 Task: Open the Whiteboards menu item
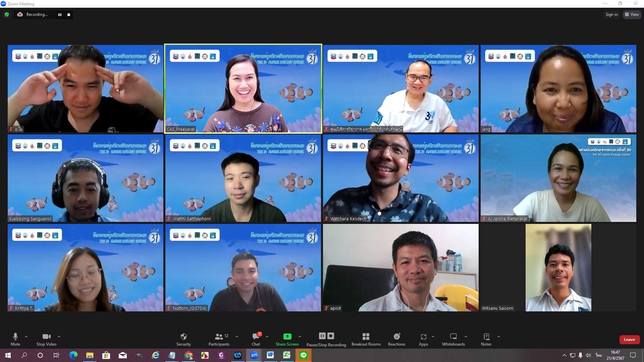tap(453, 339)
